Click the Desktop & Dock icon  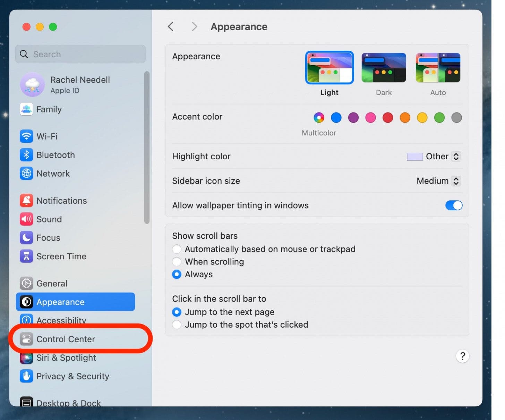(x=26, y=402)
